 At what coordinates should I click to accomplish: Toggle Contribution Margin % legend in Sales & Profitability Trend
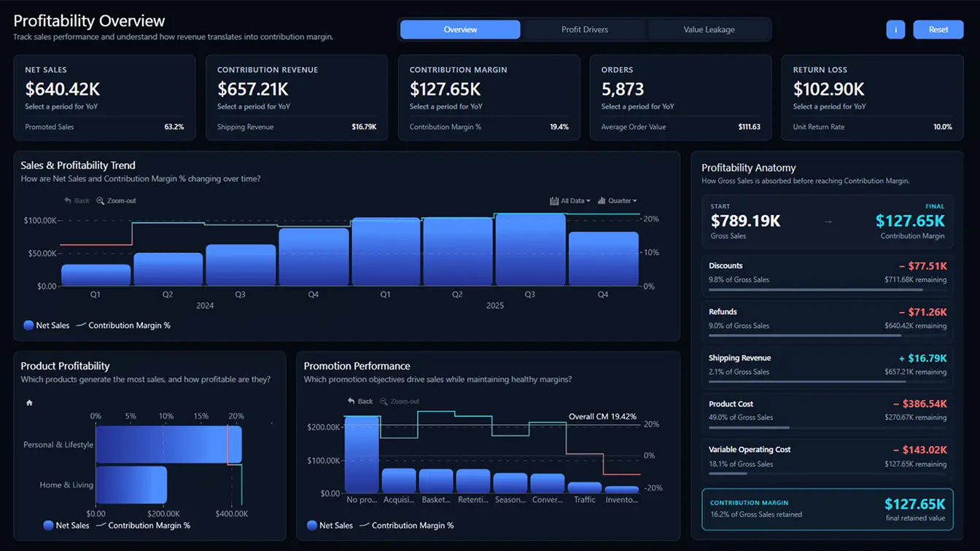pos(123,325)
